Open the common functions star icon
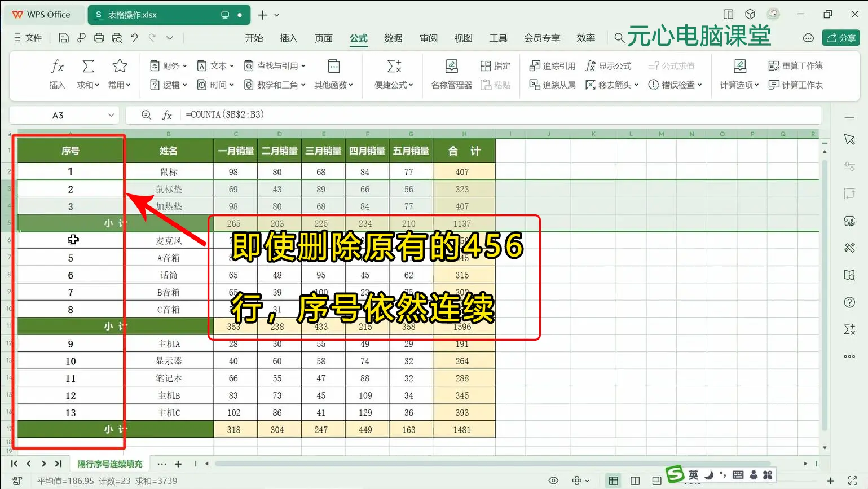 pos(120,67)
